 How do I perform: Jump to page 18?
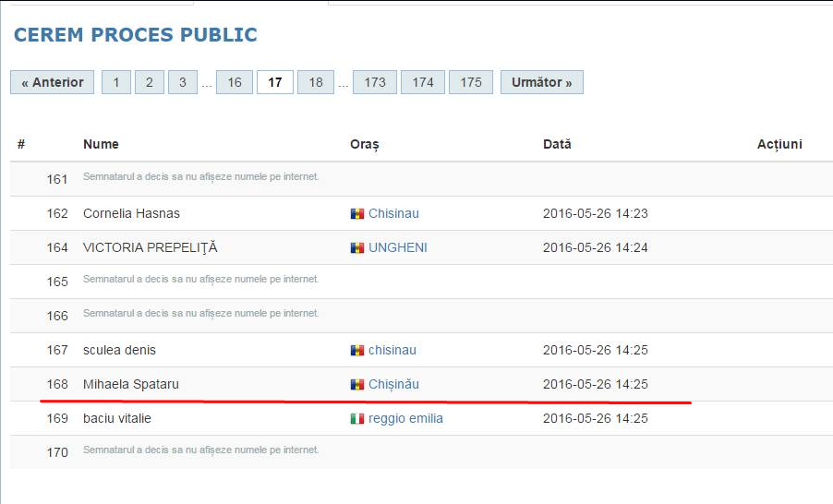316,82
